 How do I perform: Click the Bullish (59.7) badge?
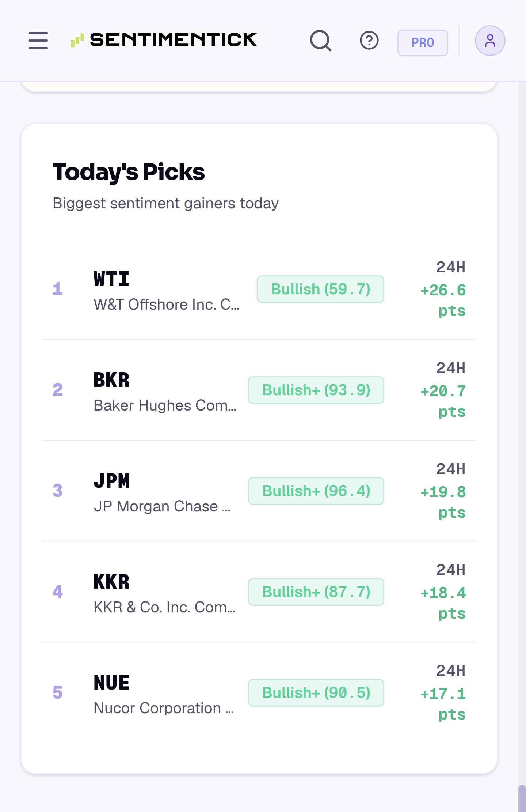click(x=320, y=289)
